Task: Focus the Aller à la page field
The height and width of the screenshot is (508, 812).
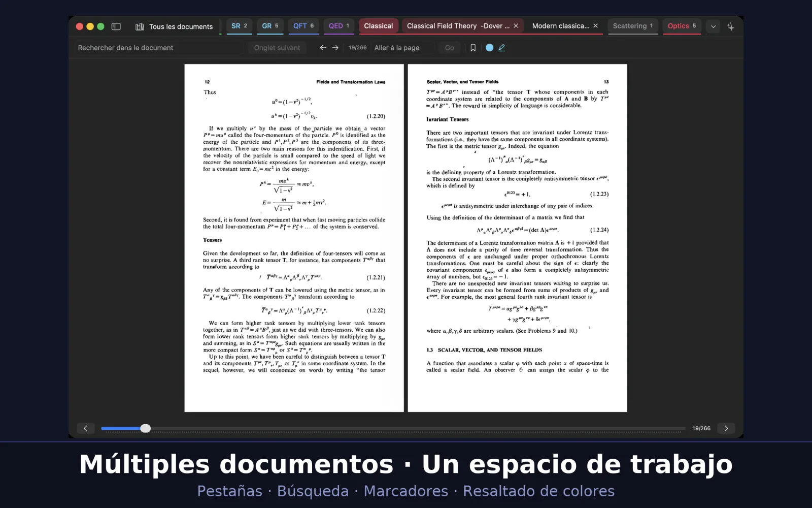Action: click(403, 48)
